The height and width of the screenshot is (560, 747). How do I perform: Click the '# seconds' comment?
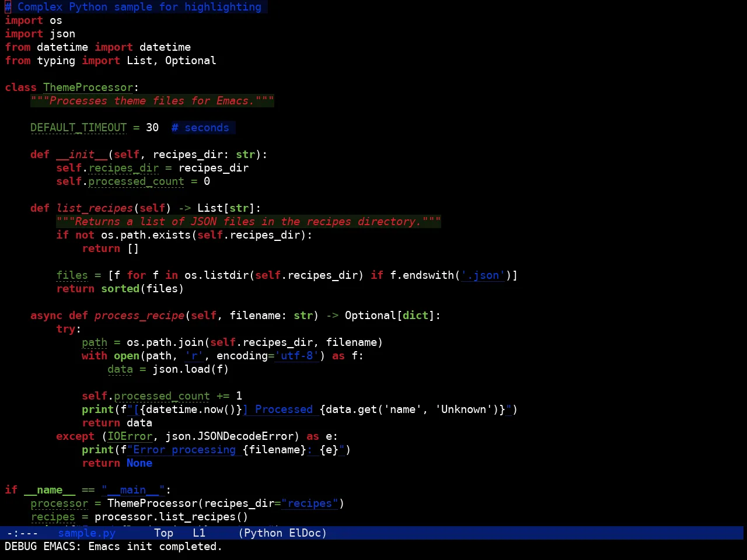tap(200, 128)
